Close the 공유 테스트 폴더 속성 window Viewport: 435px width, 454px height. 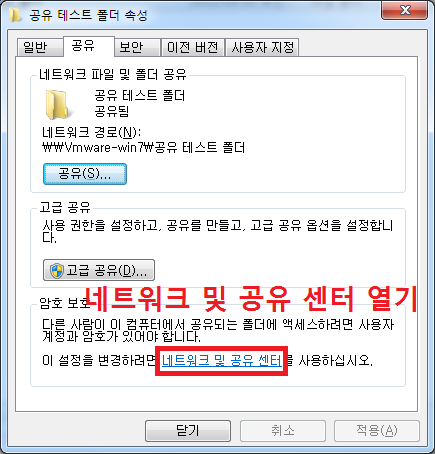[x=405, y=11]
